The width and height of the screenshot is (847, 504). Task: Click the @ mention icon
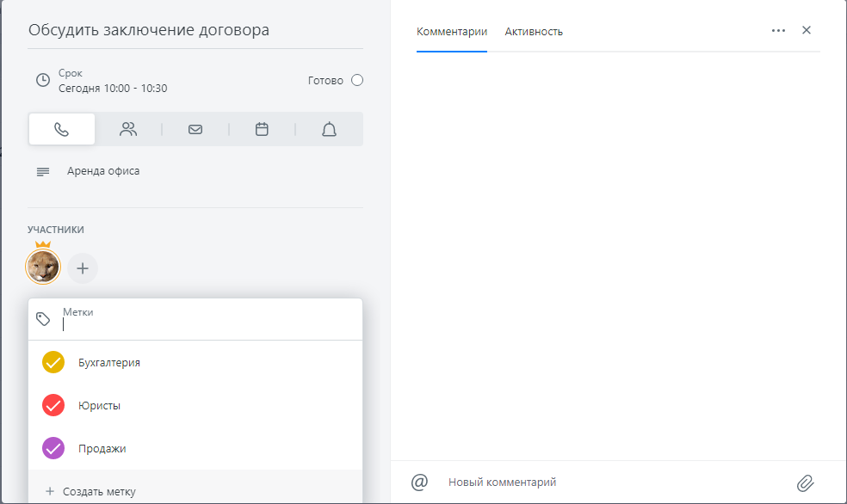pyautogui.click(x=419, y=482)
